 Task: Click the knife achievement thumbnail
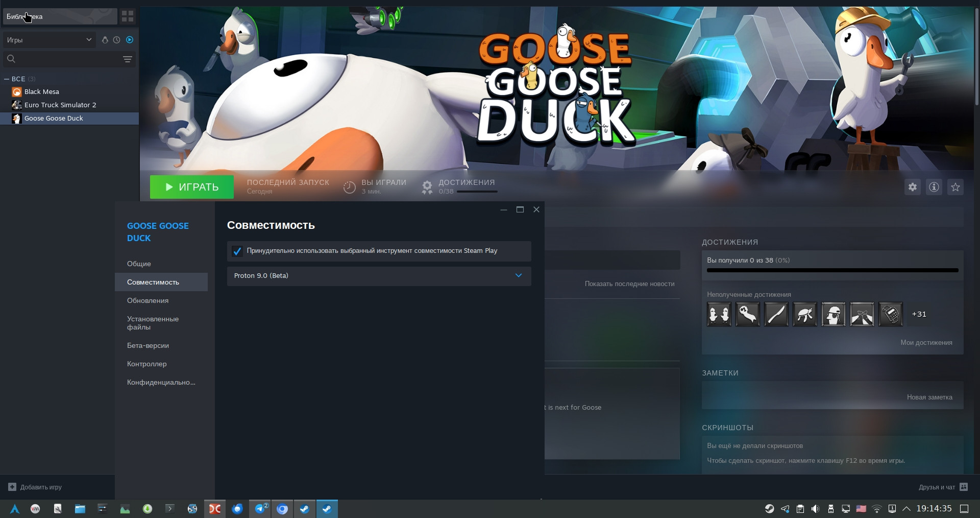point(776,314)
